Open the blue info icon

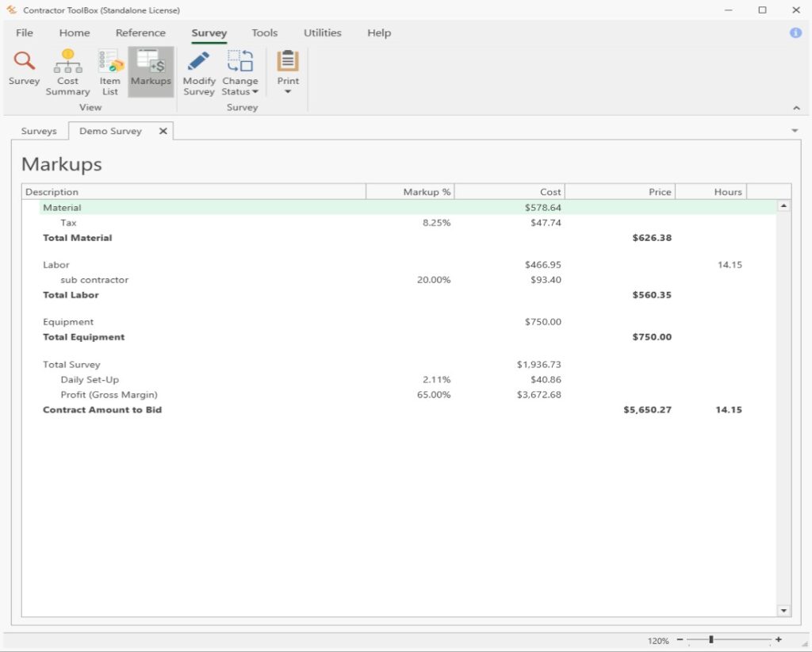[x=794, y=33]
